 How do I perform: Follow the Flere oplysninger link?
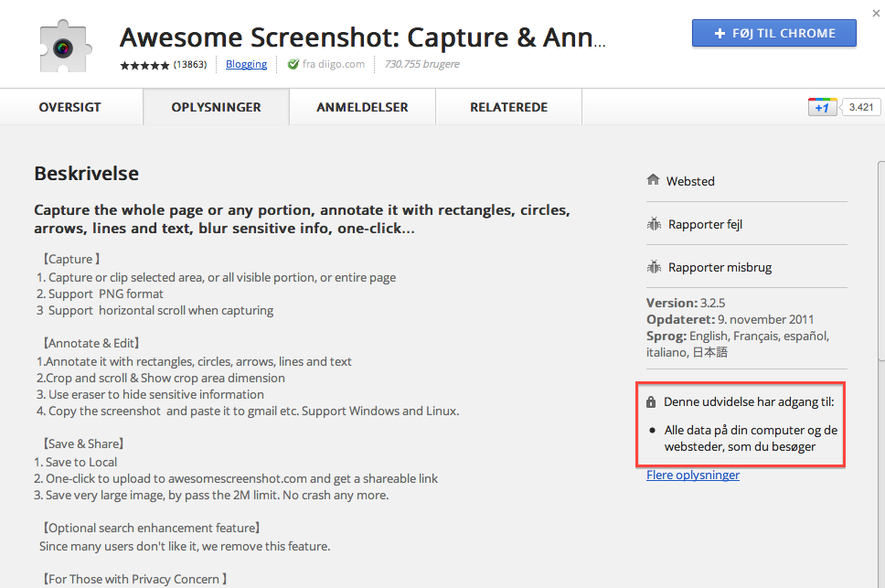coord(692,476)
